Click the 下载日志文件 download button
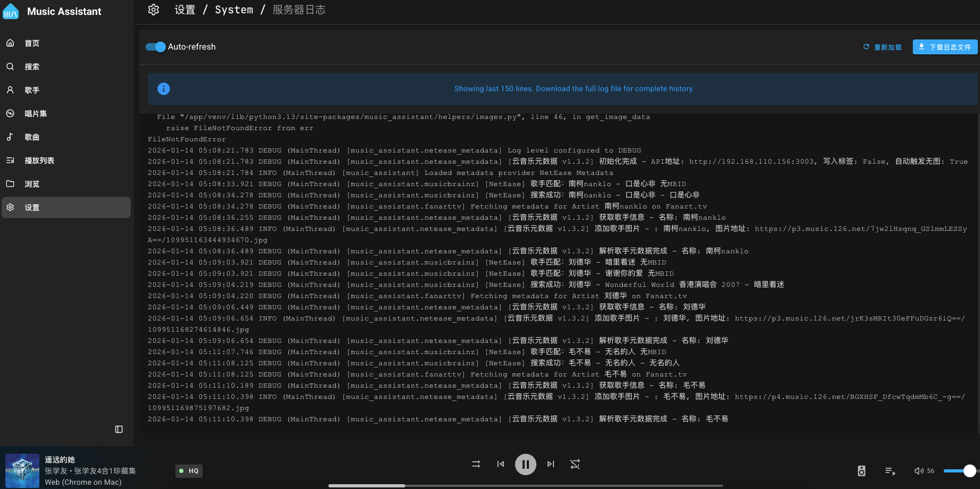The height and width of the screenshot is (489, 980). tap(945, 47)
